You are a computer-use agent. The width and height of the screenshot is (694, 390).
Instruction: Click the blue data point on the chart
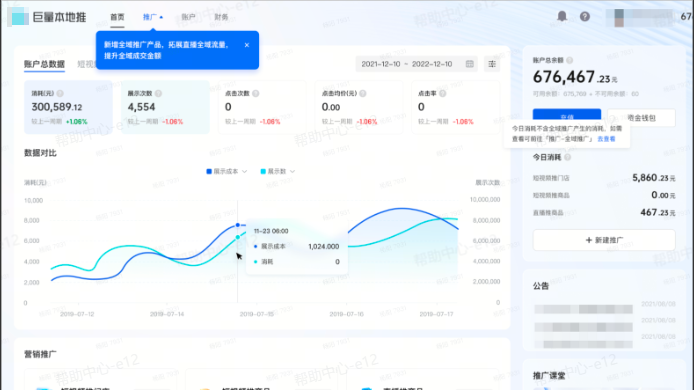[x=238, y=225]
